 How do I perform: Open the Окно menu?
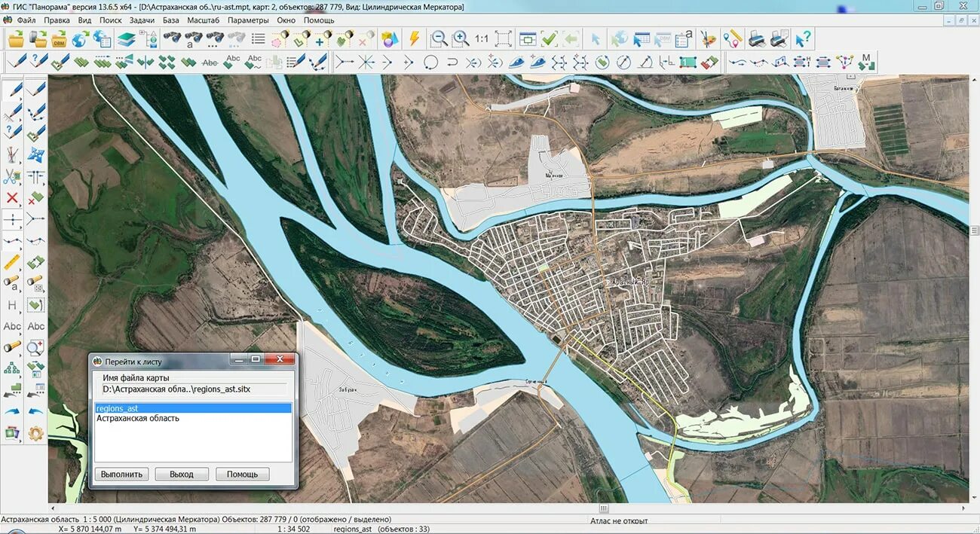tap(286, 20)
